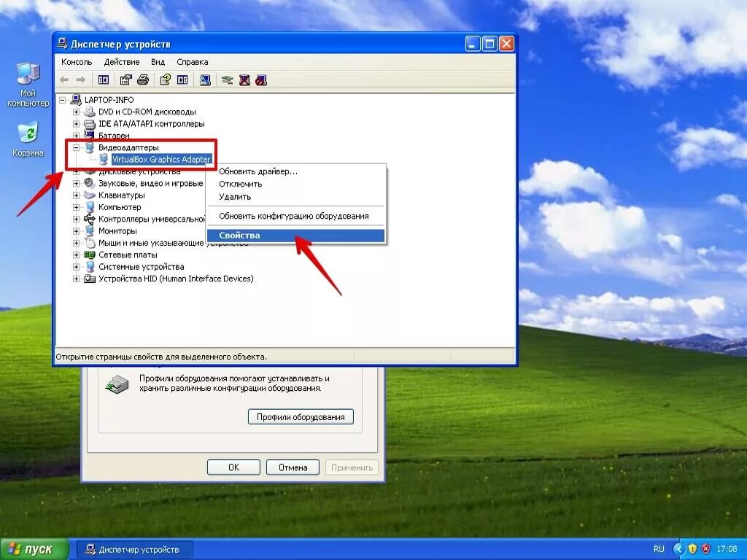Choose Обновить конфигурацию оборудования

tap(296, 216)
